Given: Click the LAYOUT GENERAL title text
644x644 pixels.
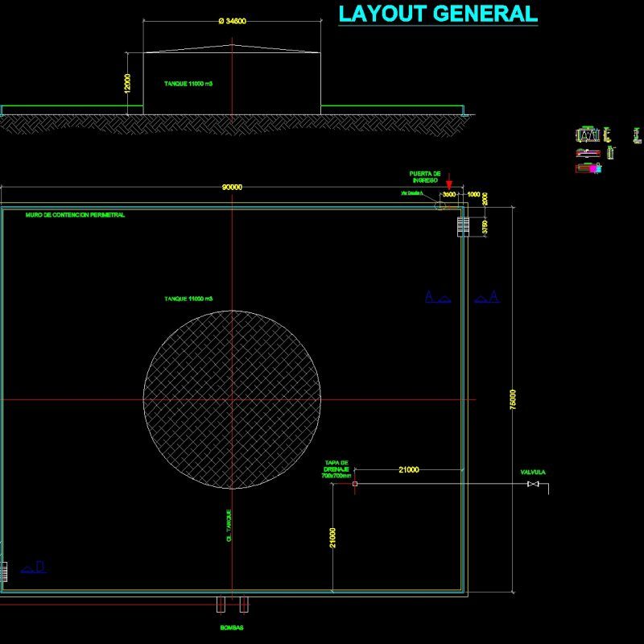Looking at the screenshot, I should click(437, 14).
